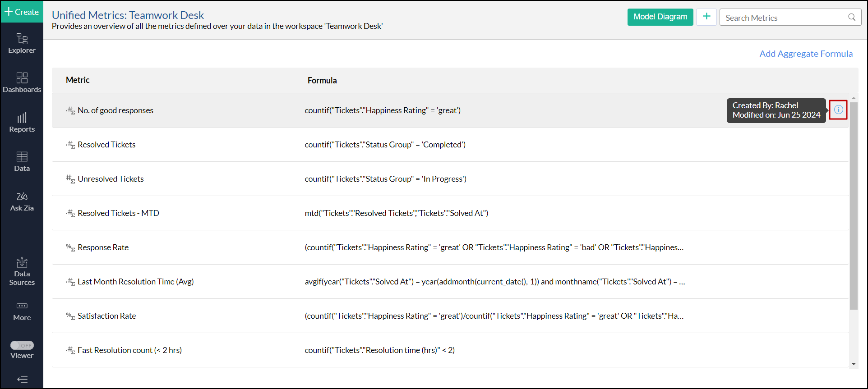Open the Model Diagram
Screen dimensions: 868x389
tap(660, 17)
